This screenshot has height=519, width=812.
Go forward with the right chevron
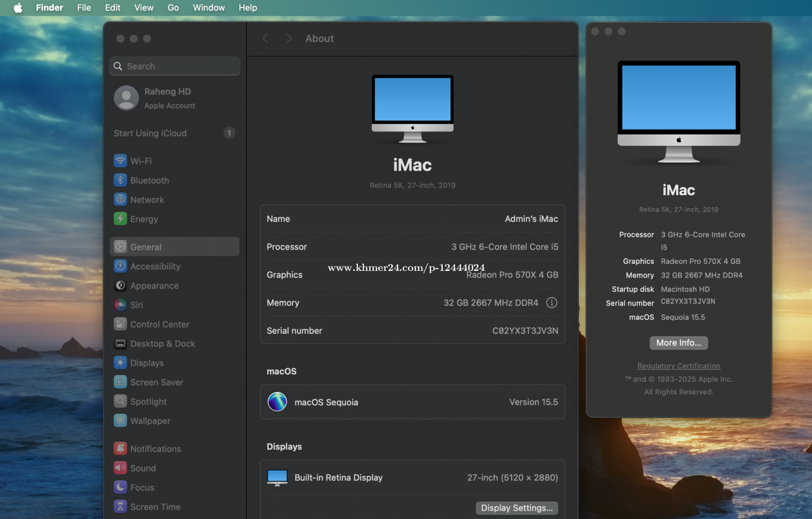point(289,38)
